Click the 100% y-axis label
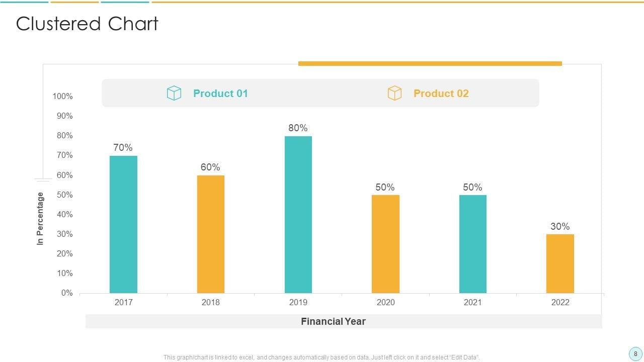Image resolution: width=644 pixels, height=362 pixels. tap(63, 96)
